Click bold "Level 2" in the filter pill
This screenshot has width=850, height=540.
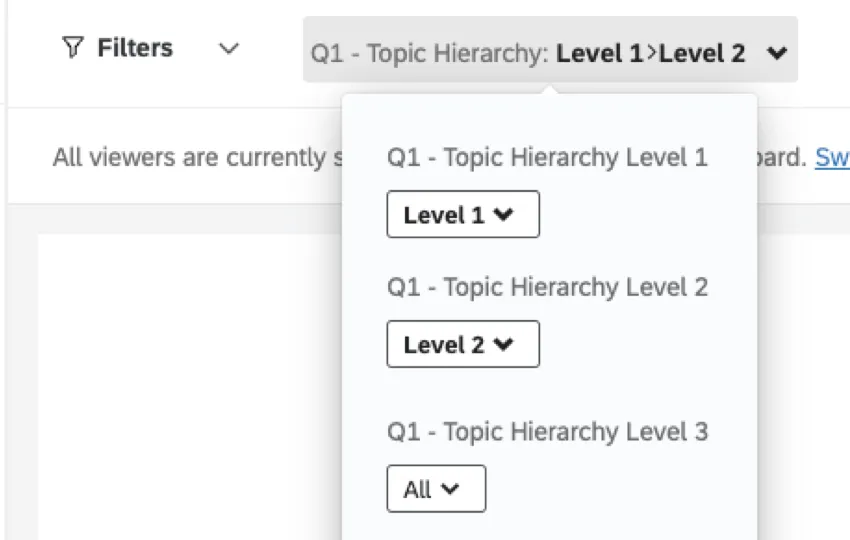click(702, 53)
